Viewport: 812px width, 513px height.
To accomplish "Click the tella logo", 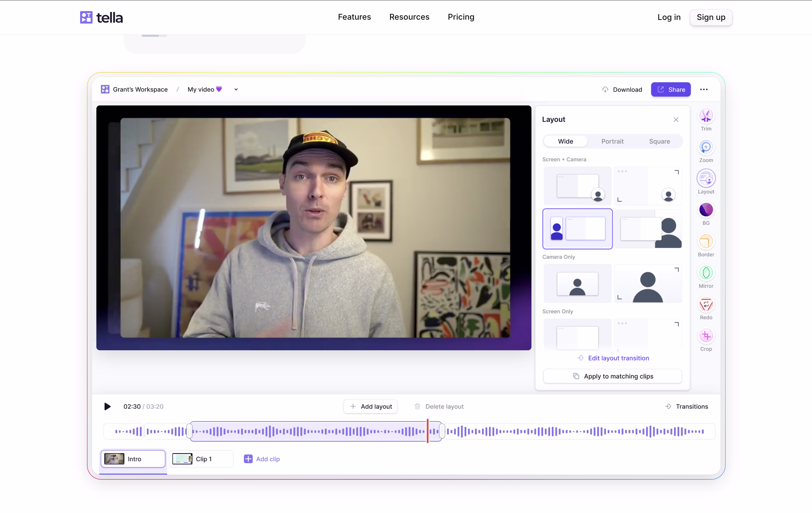I will 101,17.
